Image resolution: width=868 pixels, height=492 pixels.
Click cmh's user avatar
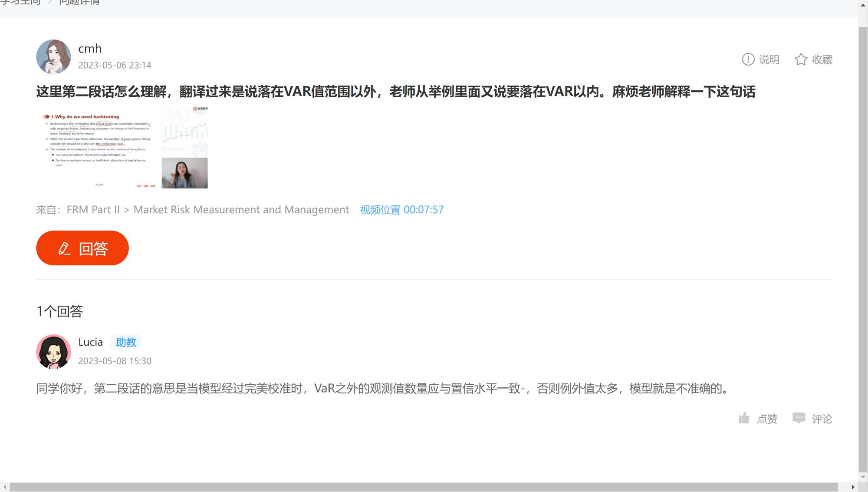pyautogui.click(x=53, y=56)
